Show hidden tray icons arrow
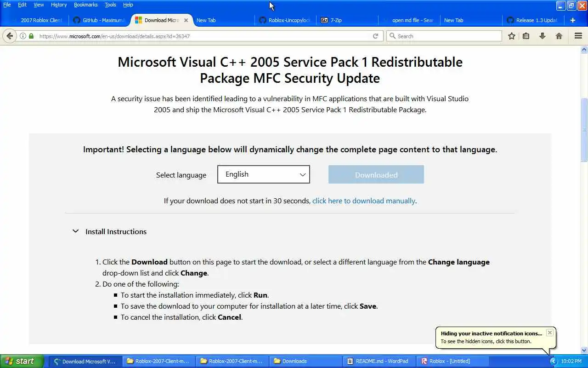Image resolution: width=588 pixels, height=368 pixels. [x=554, y=361]
